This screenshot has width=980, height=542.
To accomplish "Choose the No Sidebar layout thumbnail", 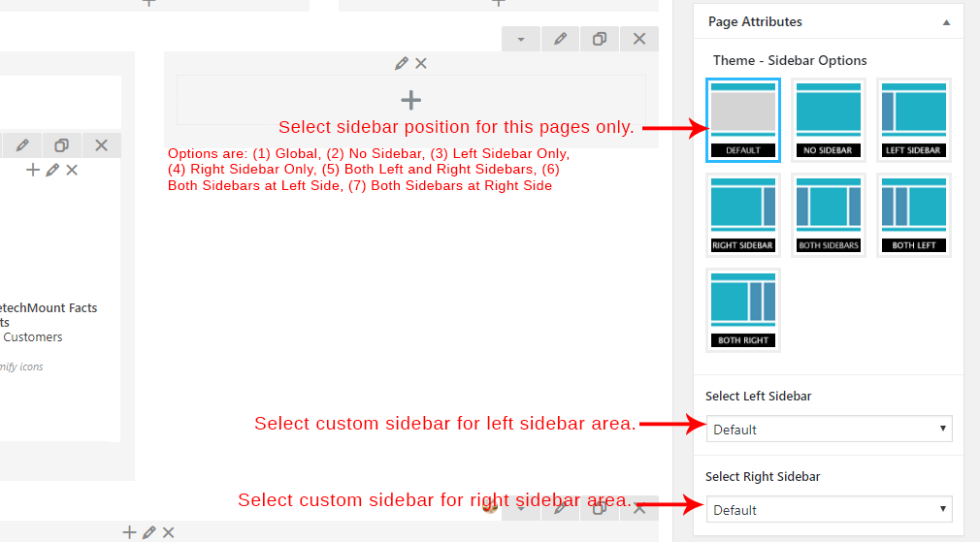I will pyautogui.click(x=828, y=119).
